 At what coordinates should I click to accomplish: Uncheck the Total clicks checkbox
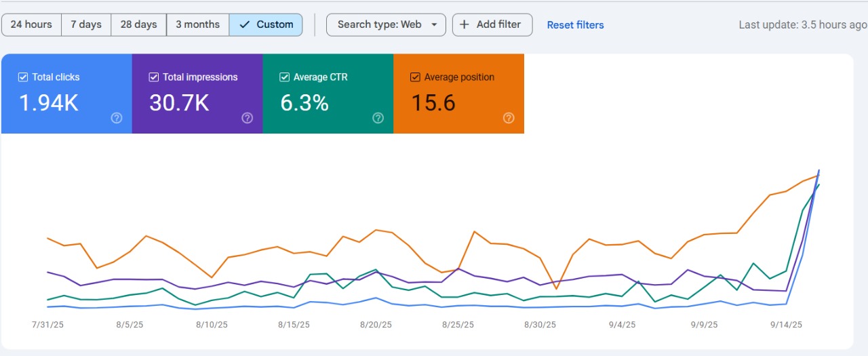[x=23, y=77]
